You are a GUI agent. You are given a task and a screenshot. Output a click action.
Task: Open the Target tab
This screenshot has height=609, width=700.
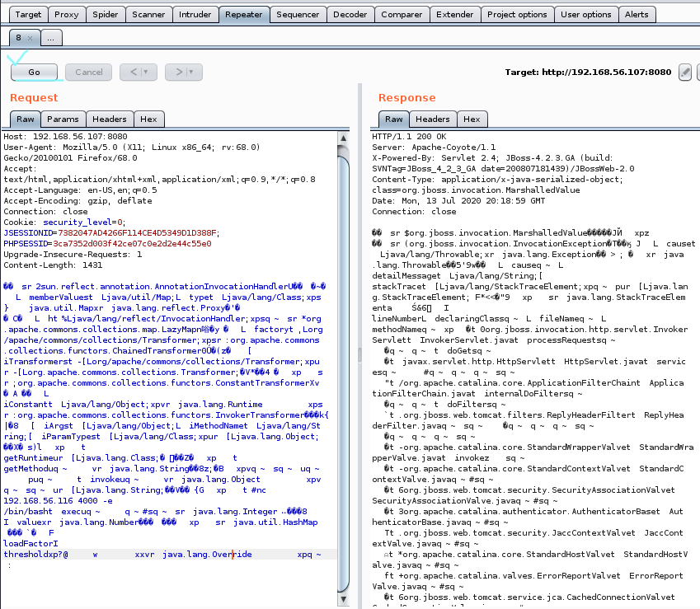(28, 15)
